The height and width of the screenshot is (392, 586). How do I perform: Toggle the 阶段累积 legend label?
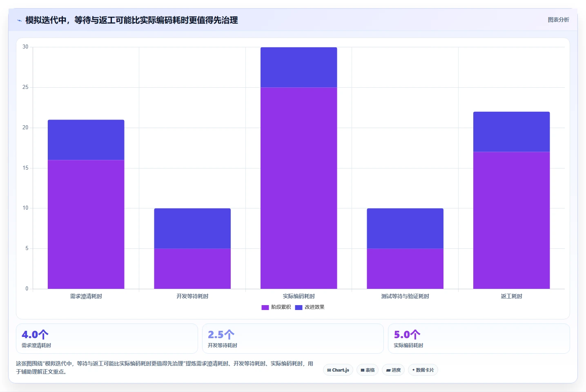[x=281, y=307]
